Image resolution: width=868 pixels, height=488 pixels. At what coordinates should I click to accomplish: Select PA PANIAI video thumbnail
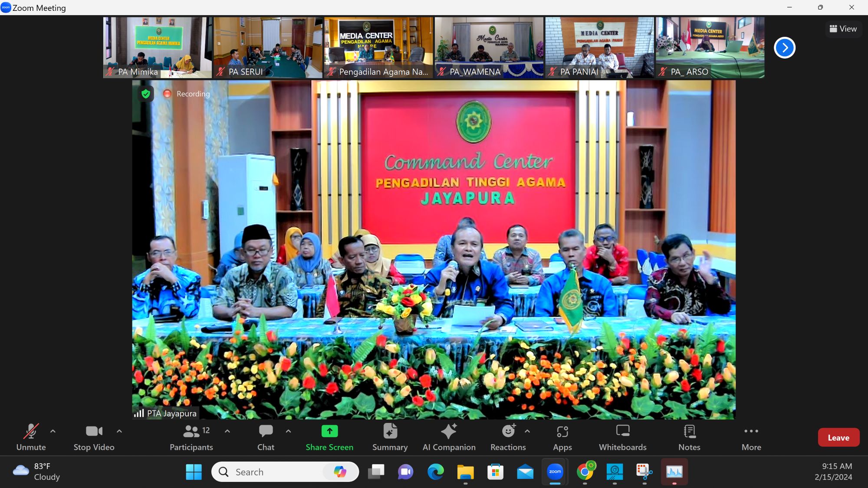599,48
